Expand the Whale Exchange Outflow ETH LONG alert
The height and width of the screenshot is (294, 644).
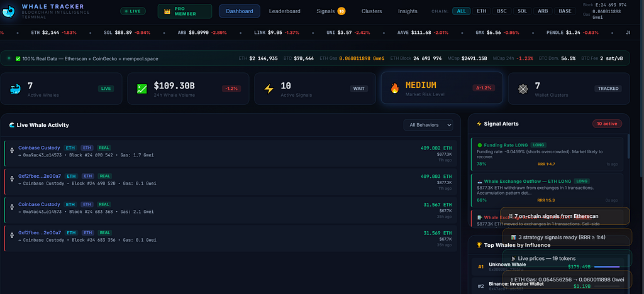pyautogui.click(x=546, y=190)
